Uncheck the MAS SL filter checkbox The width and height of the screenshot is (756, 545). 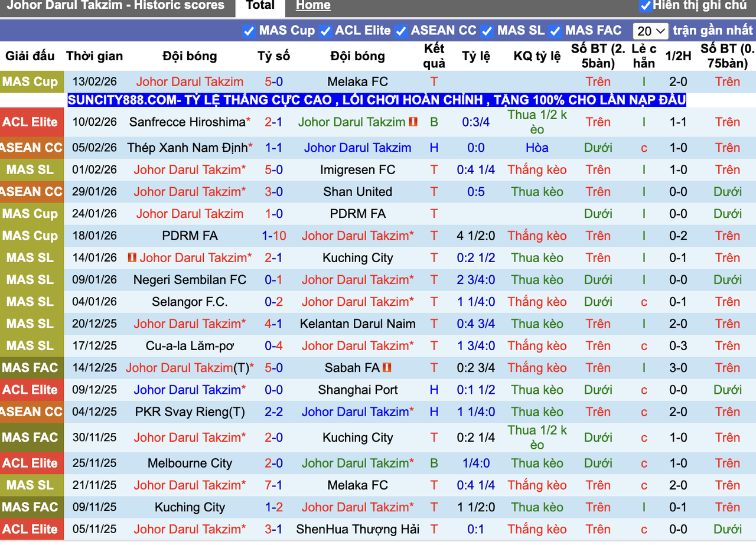point(487,31)
